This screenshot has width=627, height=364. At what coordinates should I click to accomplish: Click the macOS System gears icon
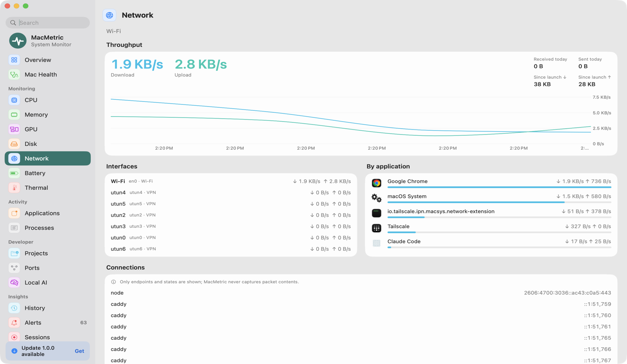tap(377, 198)
